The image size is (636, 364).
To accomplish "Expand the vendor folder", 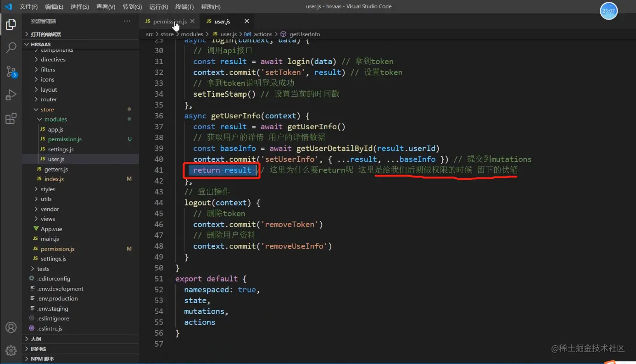I will [81, 209].
